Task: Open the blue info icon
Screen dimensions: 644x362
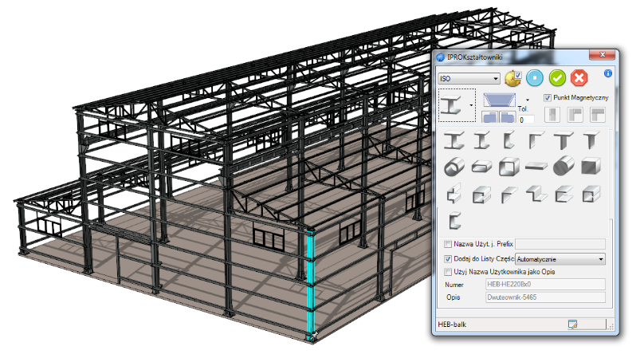Action: tap(607, 73)
